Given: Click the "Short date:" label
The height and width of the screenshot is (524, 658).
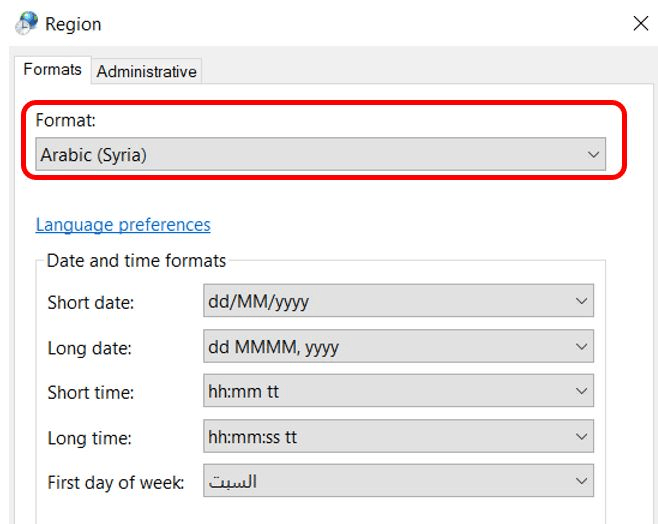Looking at the screenshot, I should pos(89,302).
